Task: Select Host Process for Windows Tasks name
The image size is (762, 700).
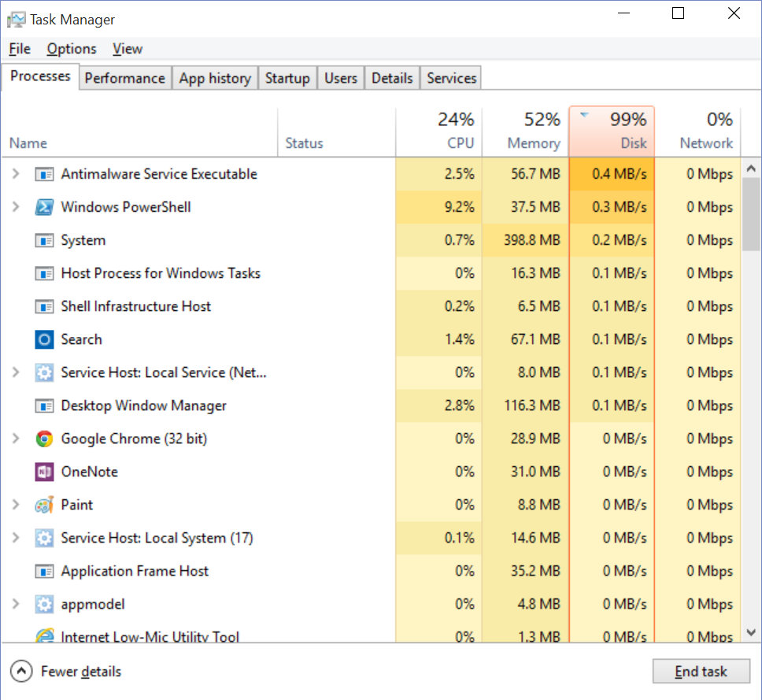Action: click(x=161, y=273)
